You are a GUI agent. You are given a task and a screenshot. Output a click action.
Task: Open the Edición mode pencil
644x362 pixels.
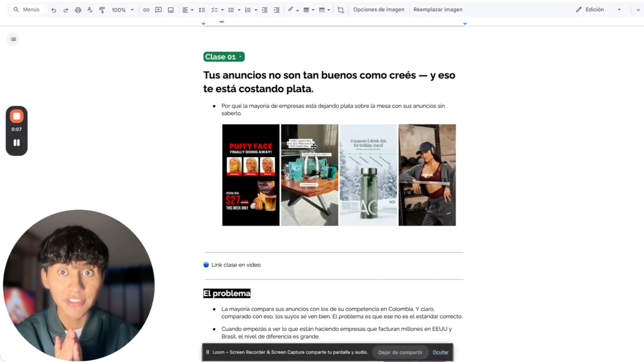579,10
